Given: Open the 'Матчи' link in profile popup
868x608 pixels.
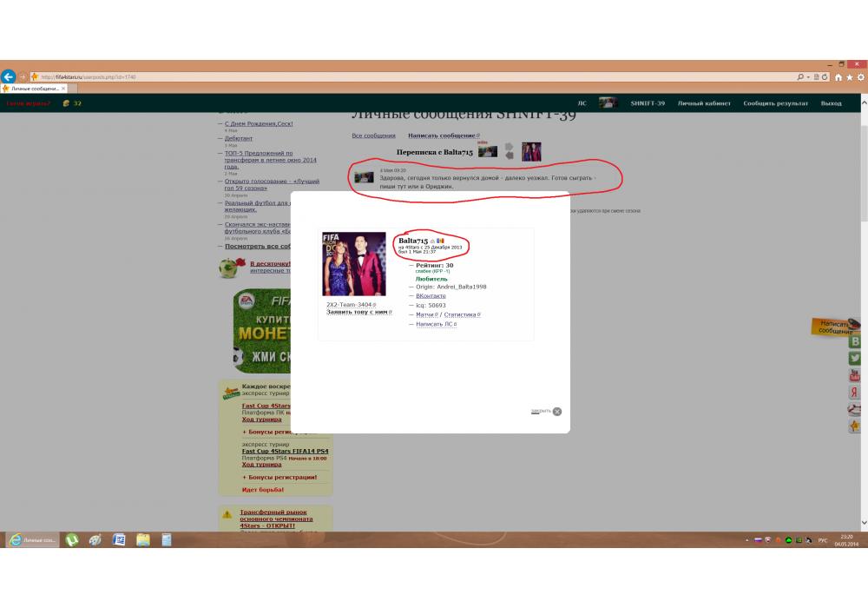Looking at the screenshot, I should click(426, 315).
